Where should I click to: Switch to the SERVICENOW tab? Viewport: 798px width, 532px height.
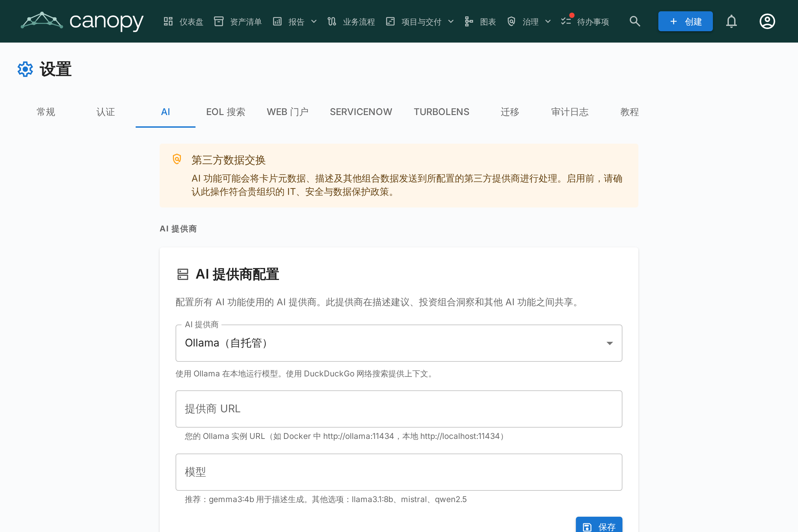pyautogui.click(x=361, y=112)
